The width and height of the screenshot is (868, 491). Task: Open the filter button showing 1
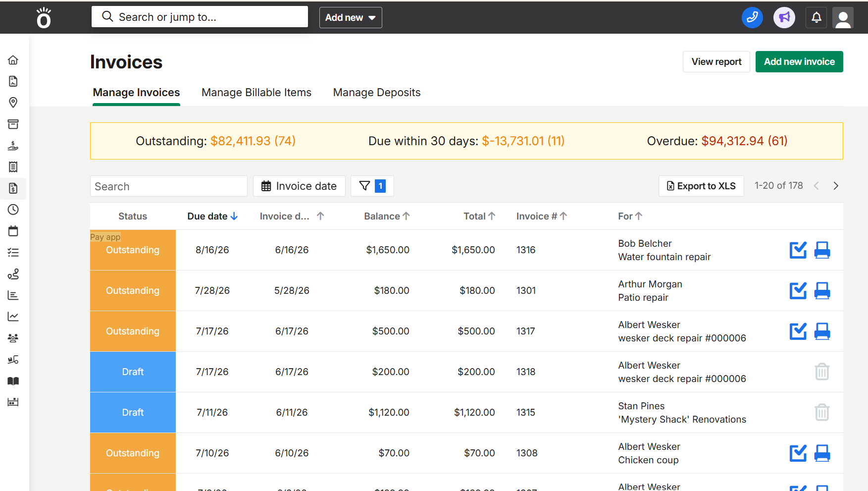click(372, 186)
